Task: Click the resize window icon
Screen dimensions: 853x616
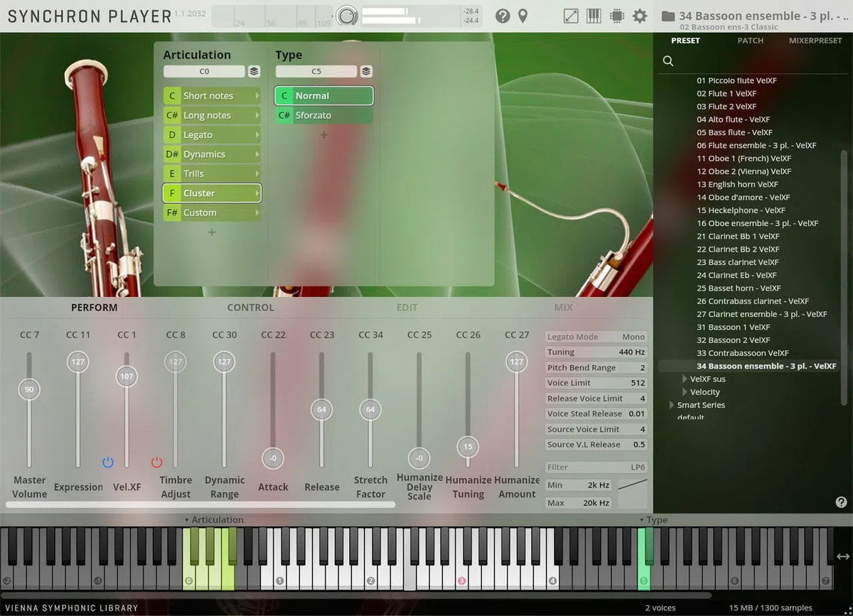Action: pyautogui.click(x=571, y=16)
